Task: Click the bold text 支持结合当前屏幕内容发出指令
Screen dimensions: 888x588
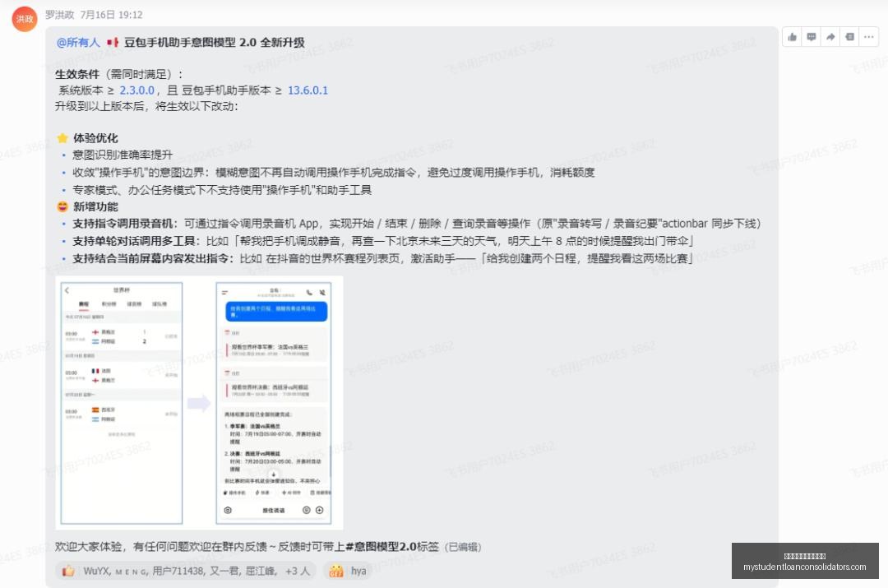Action: [150, 259]
